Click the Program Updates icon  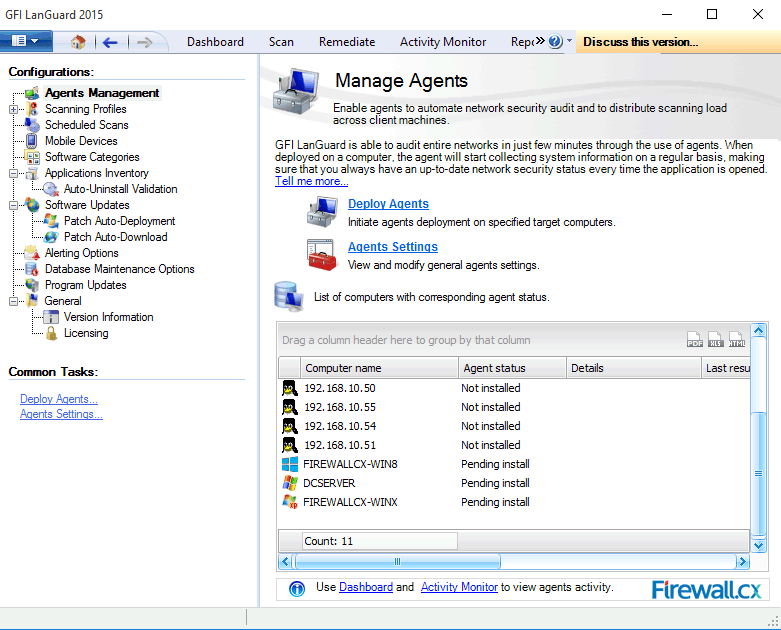(x=32, y=285)
